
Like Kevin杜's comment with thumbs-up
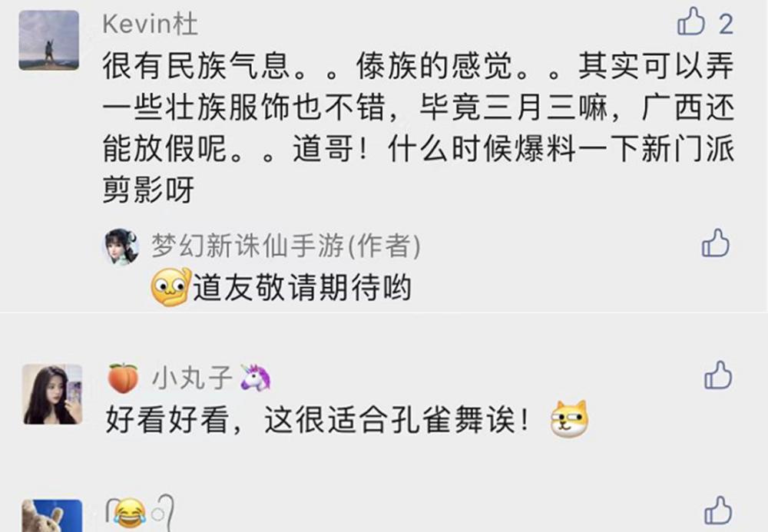point(691,21)
